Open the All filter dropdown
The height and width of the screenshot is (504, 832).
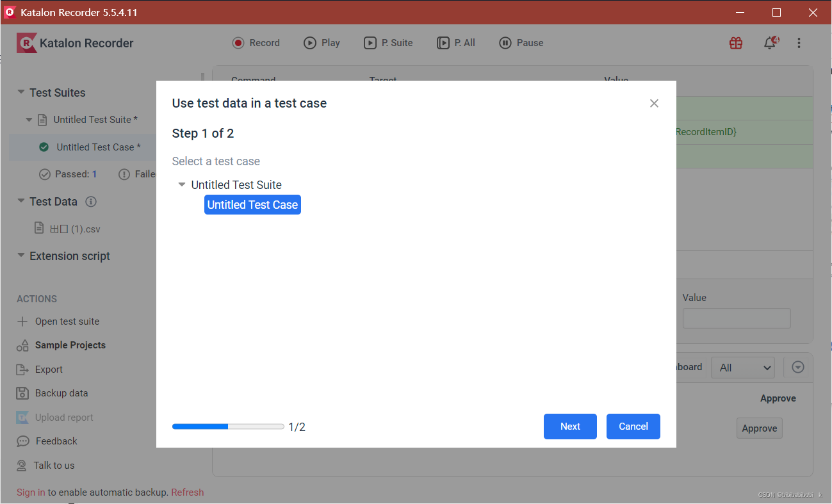pyautogui.click(x=743, y=368)
